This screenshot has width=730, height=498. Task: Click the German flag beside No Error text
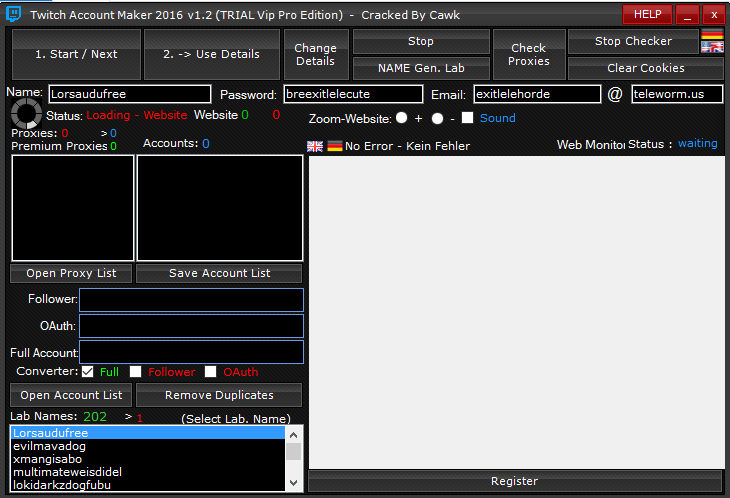pyautogui.click(x=334, y=146)
